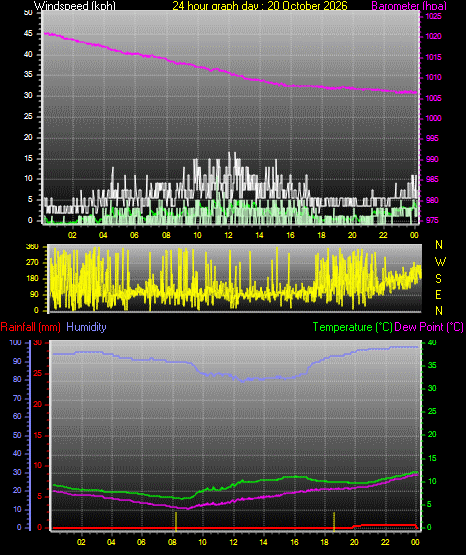
Task: Click the "1000" barometer axis value
Action: pyautogui.click(x=433, y=118)
